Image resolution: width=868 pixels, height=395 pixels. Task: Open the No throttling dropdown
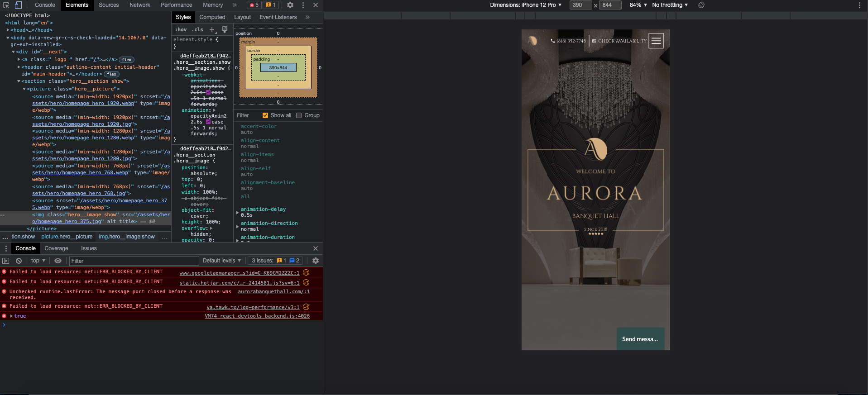pos(670,5)
